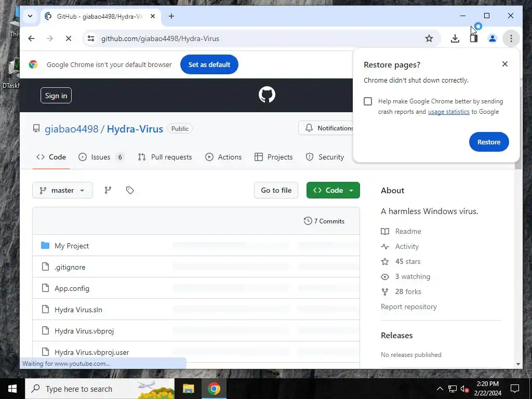Open the Notifications button
Screen dimensions: 532x399
pyautogui.click(x=326, y=128)
